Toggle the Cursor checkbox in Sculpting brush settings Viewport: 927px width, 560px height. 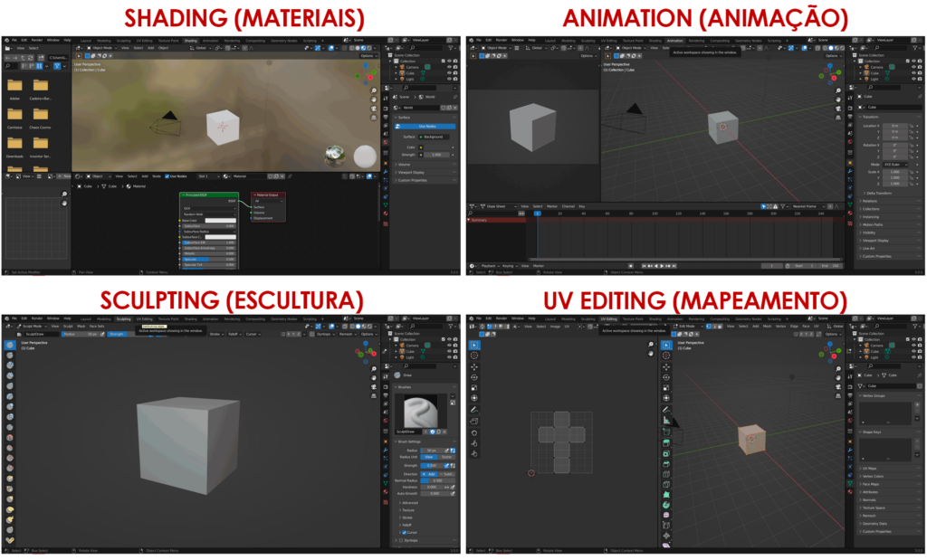coord(405,532)
